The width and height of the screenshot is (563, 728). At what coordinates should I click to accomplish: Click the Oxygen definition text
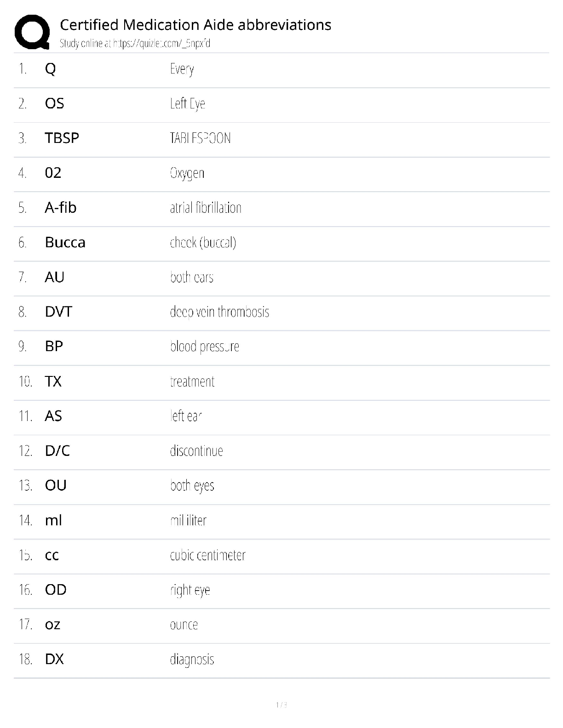(187, 173)
